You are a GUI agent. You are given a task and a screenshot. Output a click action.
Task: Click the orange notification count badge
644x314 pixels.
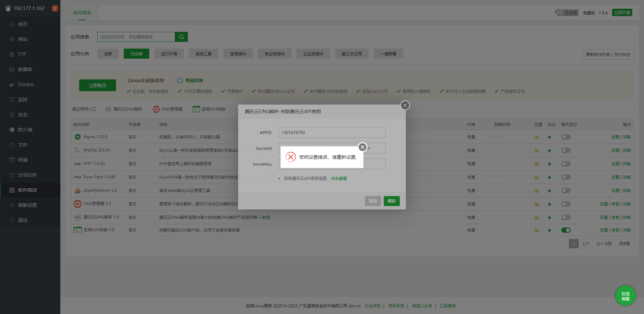(x=55, y=8)
